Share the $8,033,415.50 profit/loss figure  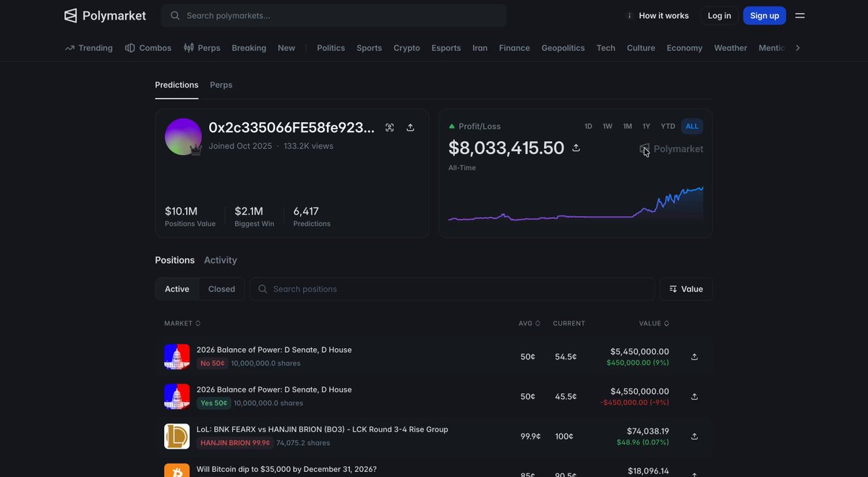click(x=576, y=148)
